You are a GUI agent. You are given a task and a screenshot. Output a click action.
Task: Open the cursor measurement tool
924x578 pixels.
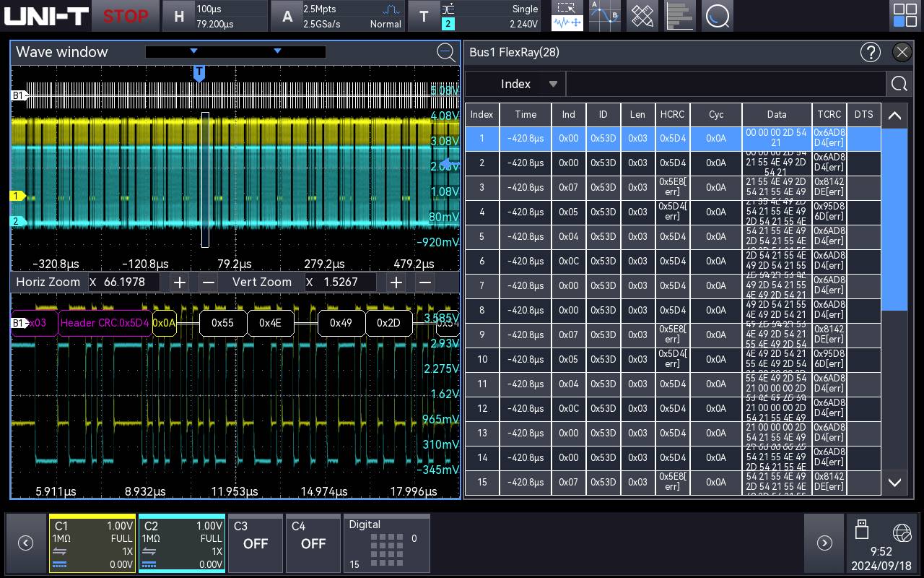click(566, 8)
